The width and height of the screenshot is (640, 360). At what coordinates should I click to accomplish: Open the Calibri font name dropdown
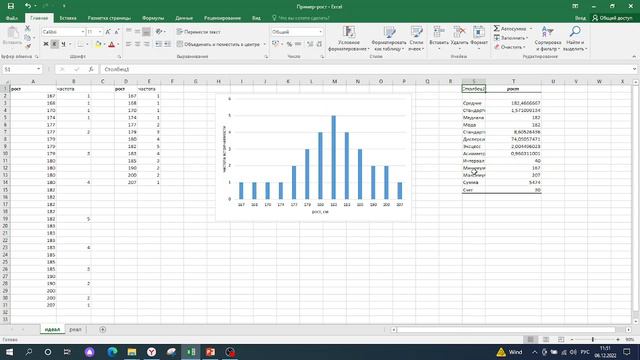(82, 32)
